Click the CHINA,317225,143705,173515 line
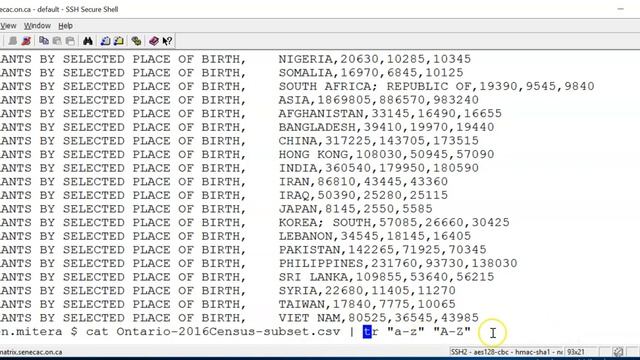The height and width of the screenshot is (360, 640). (379, 141)
